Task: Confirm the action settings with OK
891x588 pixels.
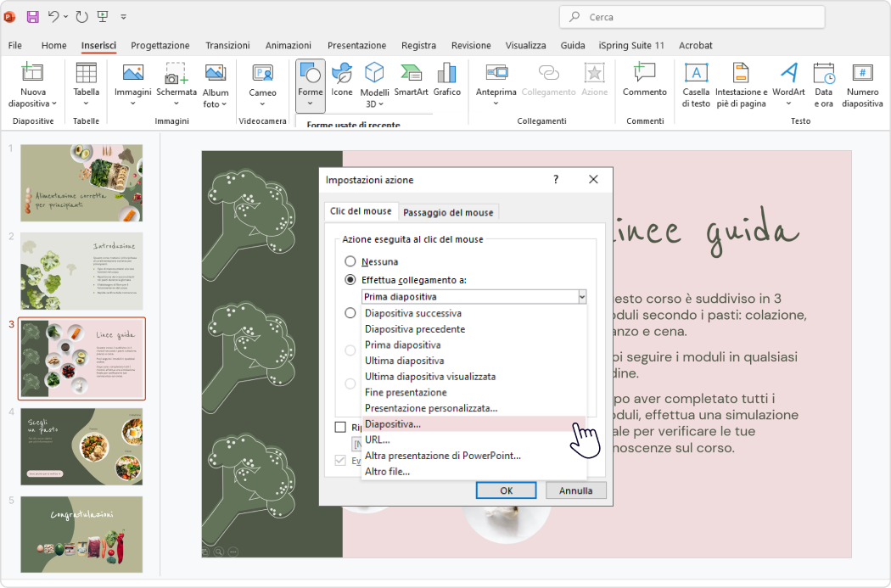Action: pyautogui.click(x=506, y=490)
